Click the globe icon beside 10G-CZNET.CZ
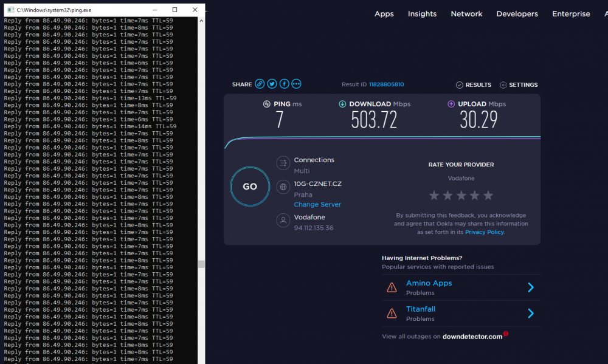 pyautogui.click(x=283, y=187)
